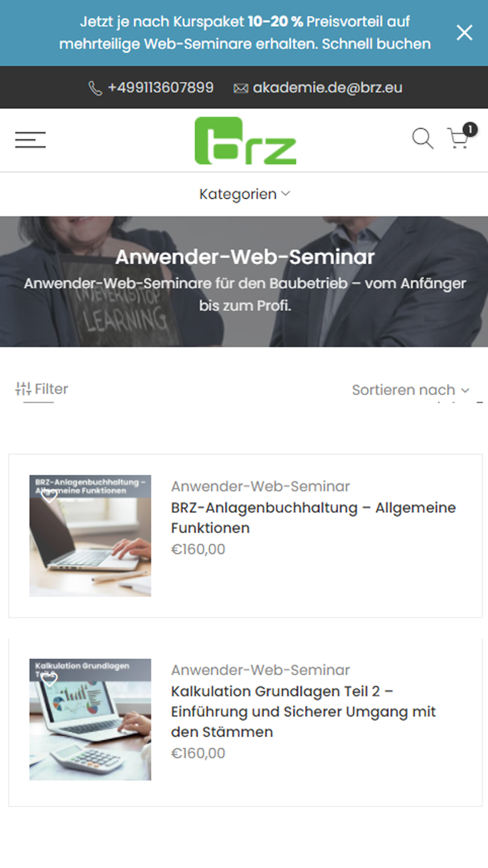
Task: Open the search magnifier icon
Action: pyautogui.click(x=423, y=139)
